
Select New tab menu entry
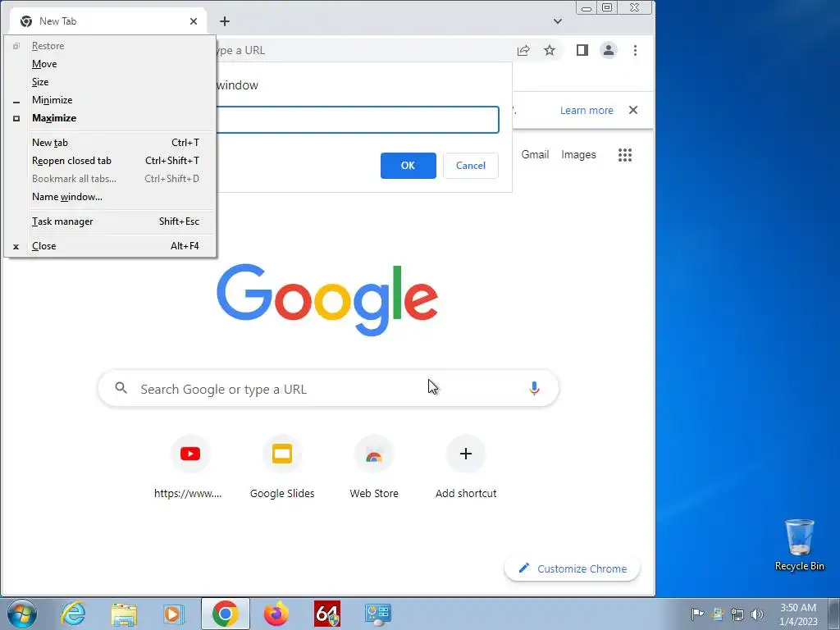(x=110, y=143)
